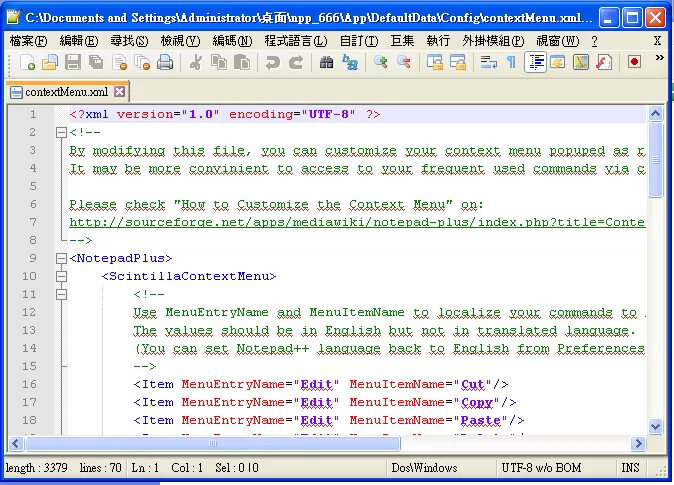
Task: Open the 編輯(E) menu
Action: click(x=79, y=41)
